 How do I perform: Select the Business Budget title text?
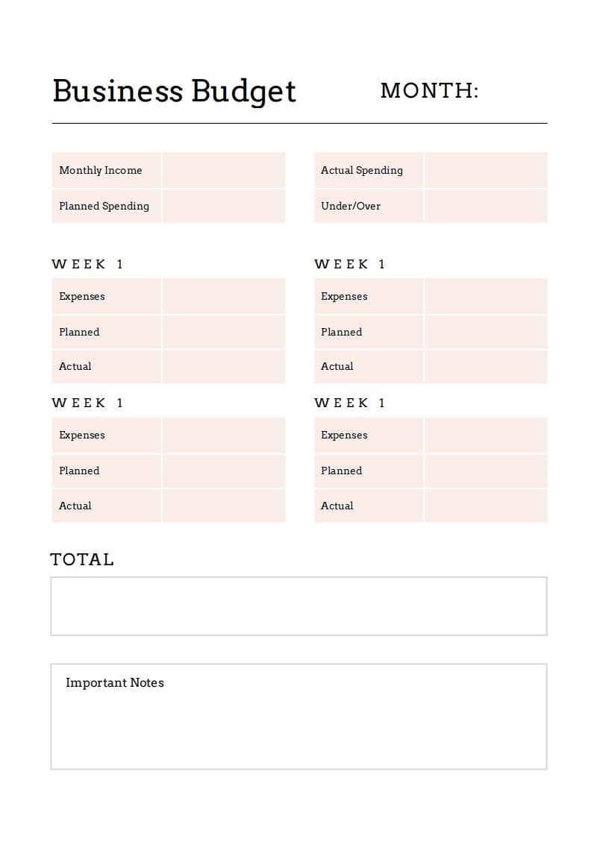tap(175, 91)
